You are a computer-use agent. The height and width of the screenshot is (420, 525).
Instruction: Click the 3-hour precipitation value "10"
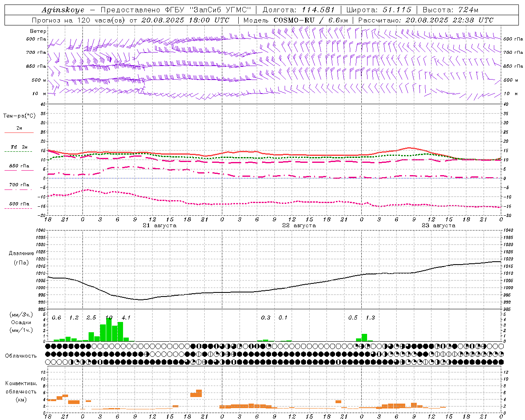click(109, 318)
